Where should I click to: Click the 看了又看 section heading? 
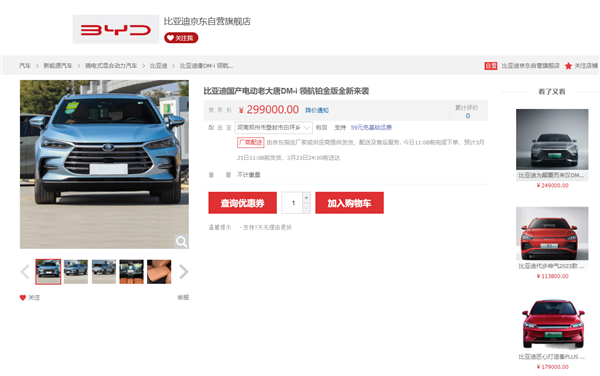(551, 91)
